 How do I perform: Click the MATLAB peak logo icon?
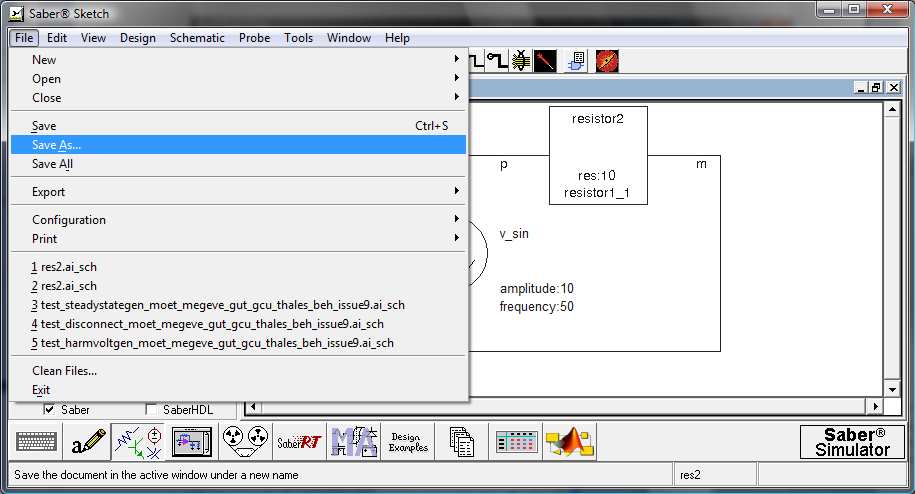[569, 442]
